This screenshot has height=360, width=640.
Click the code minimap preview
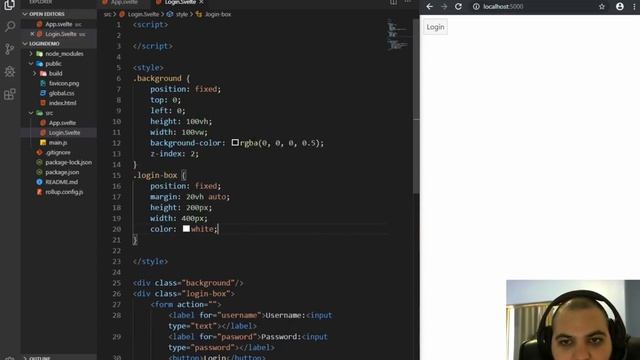[398, 35]
